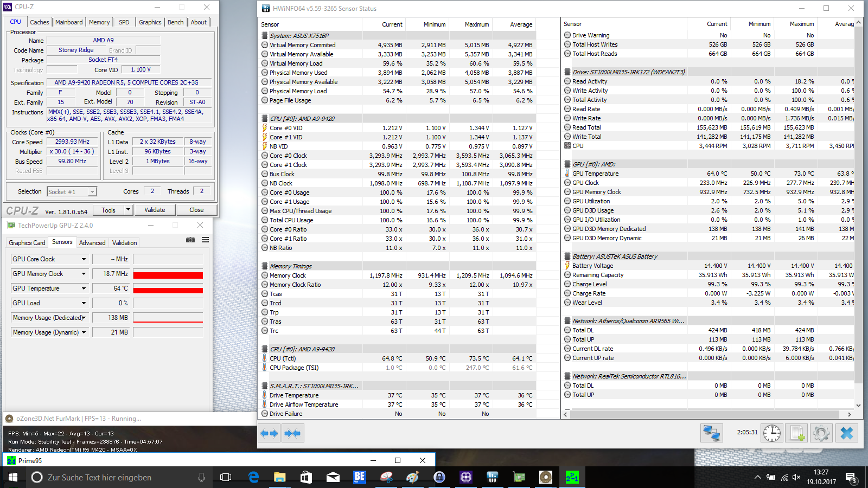Image resolution: width=868 pixels, height=488 pixels.
Task: Open the volume control in system tray
Action: pos(796,477)
